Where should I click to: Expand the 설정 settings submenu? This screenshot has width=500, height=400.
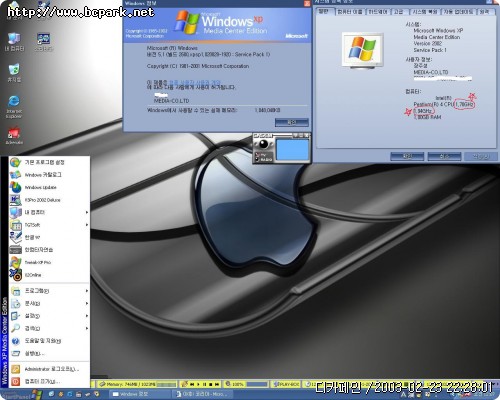49,316
